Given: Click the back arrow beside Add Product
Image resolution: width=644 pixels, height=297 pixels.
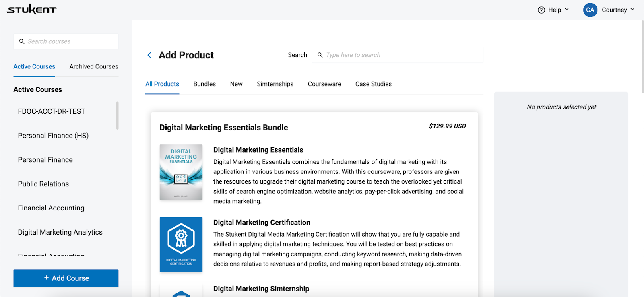Looking at the screenshot, I should tap(149, 55).
